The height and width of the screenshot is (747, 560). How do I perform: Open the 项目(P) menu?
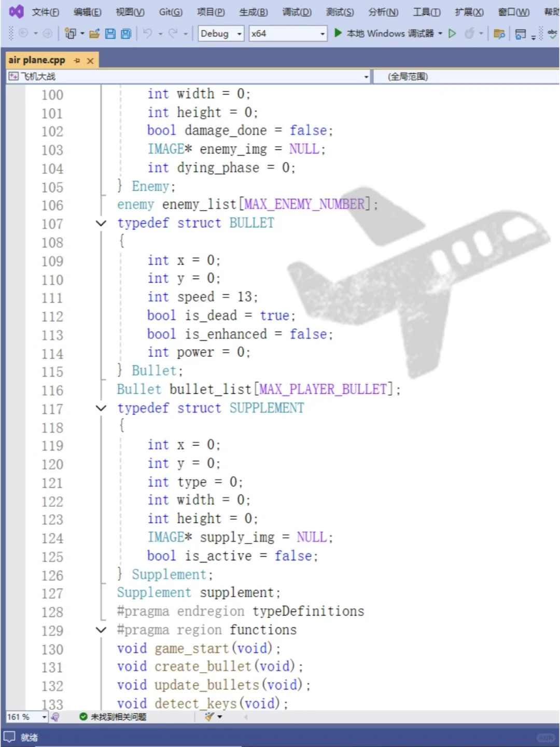click(x=211, y=12)
